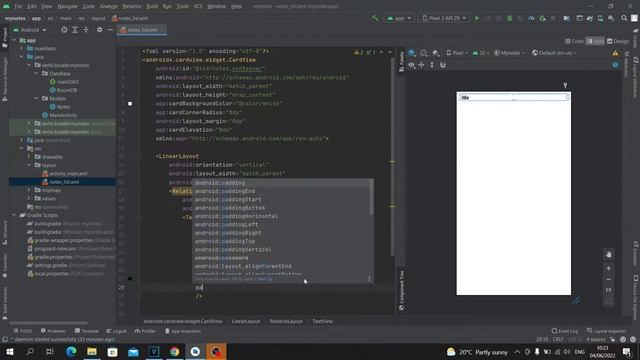Collapse the Gradle Scripts node
Viewport: 640px width, 360px height.
pyautogui.click(x=14, y=215)
